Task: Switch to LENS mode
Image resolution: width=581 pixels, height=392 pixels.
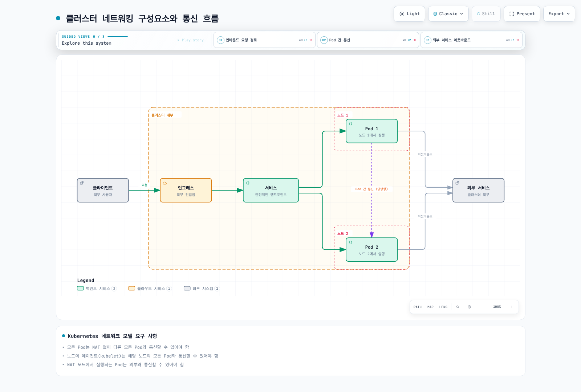Action: coord(443,307)
